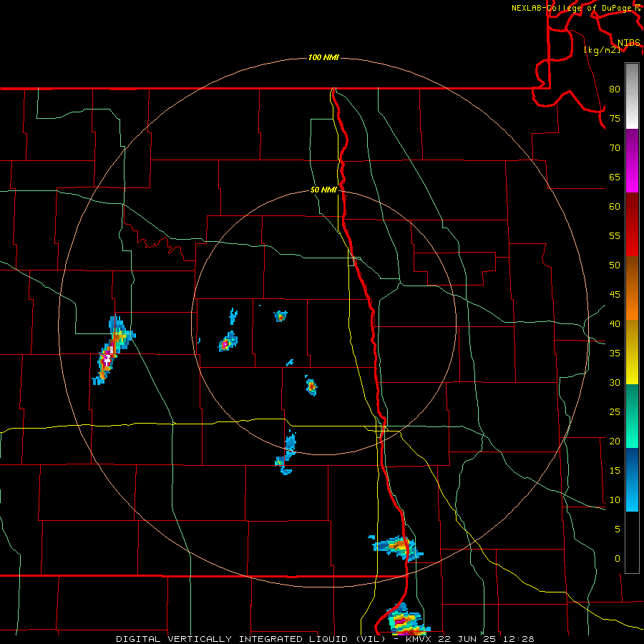Click the 50 NMI range ring label

pos(323,190)
